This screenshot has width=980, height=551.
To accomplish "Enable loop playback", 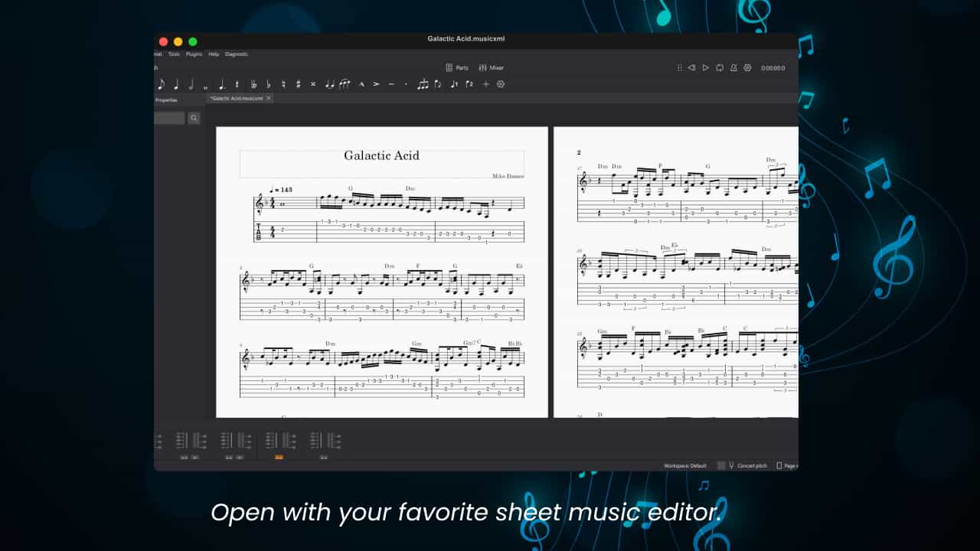I will [719, 67].
